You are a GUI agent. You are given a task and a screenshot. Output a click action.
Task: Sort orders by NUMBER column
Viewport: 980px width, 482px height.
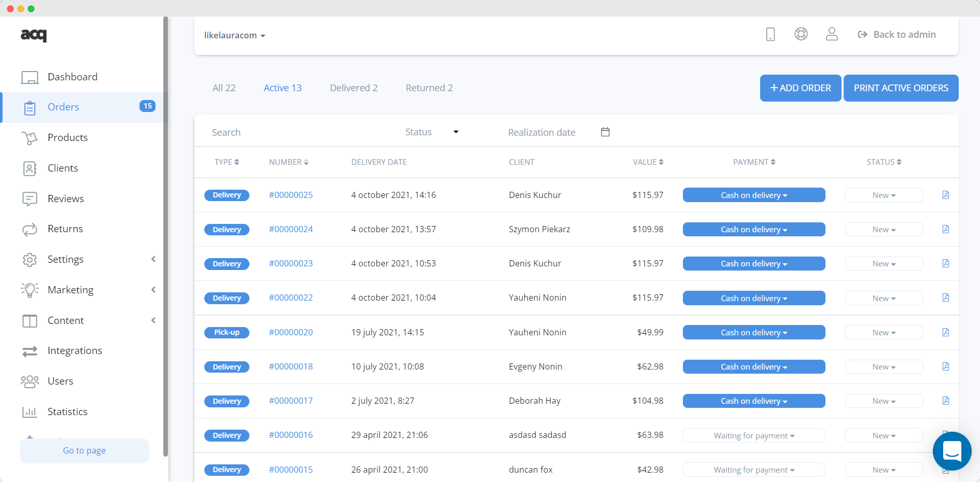point(288,162)
